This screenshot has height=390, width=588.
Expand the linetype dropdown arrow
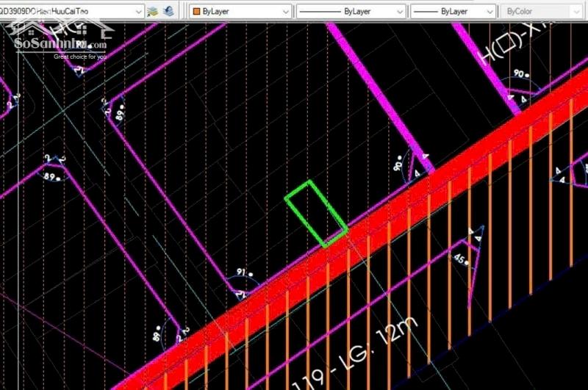399,12
